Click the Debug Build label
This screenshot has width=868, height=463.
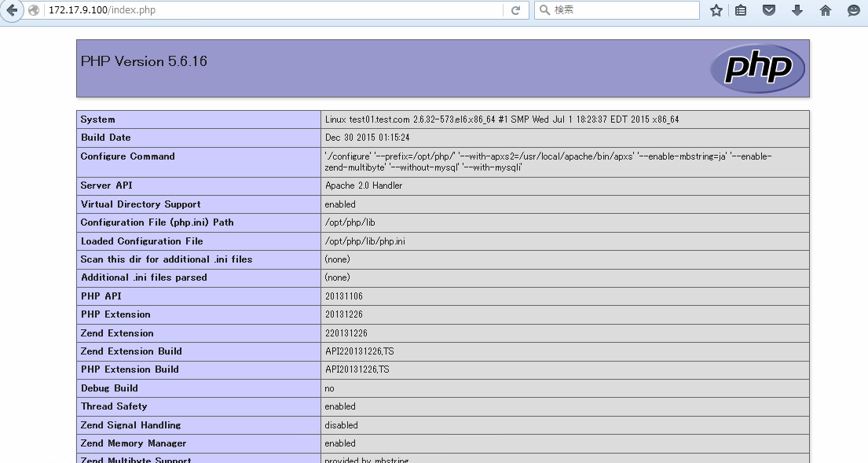tap(109, 388)
